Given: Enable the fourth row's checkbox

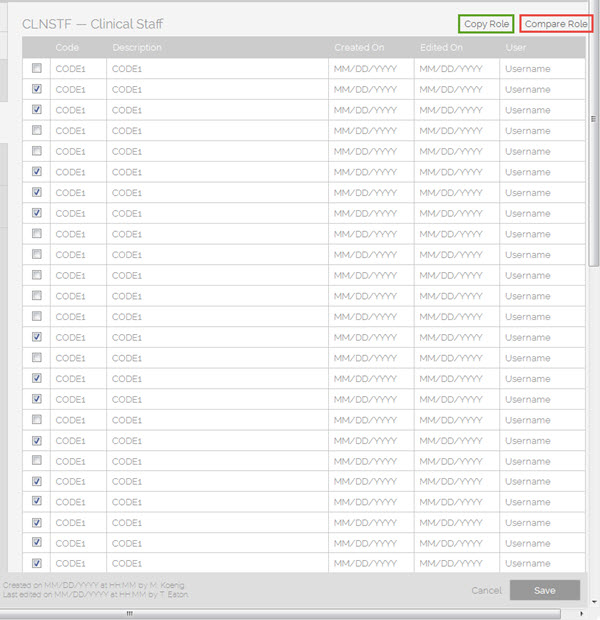Looking at the screenshot, I should [37, 130].
